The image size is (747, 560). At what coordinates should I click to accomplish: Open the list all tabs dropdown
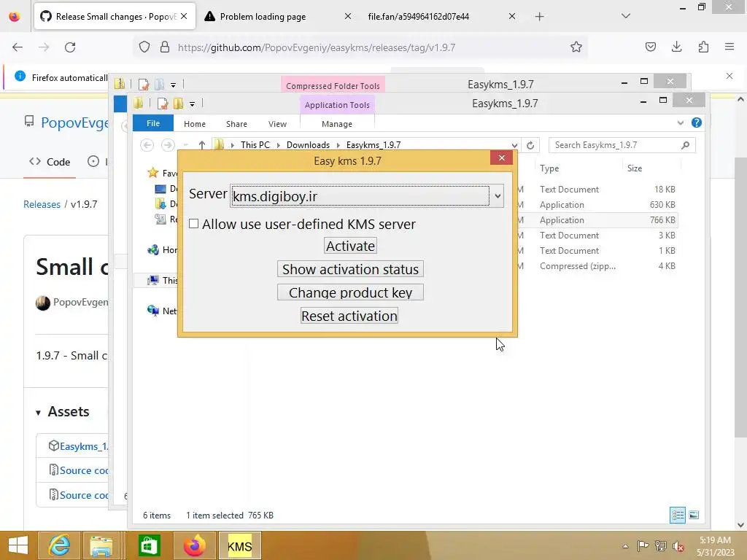tap(626, 16)
